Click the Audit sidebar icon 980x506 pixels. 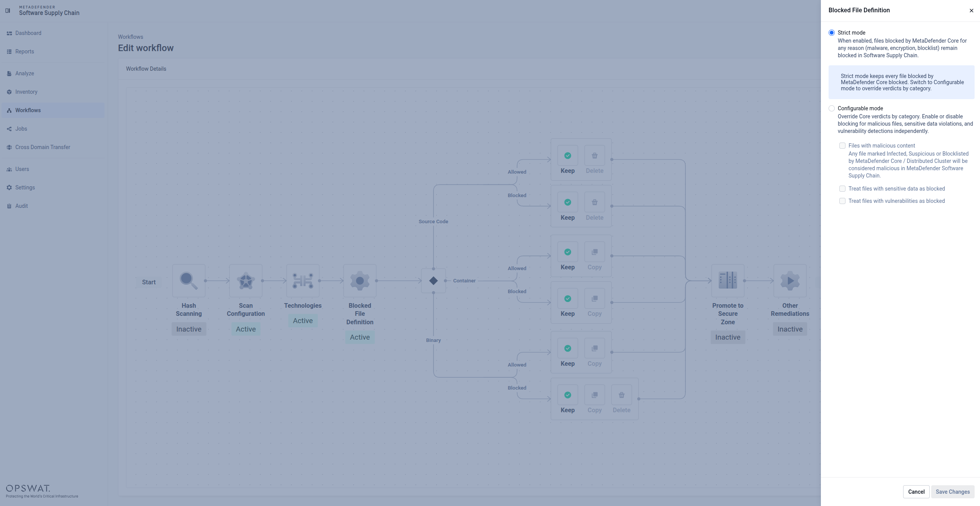(9, 206)
